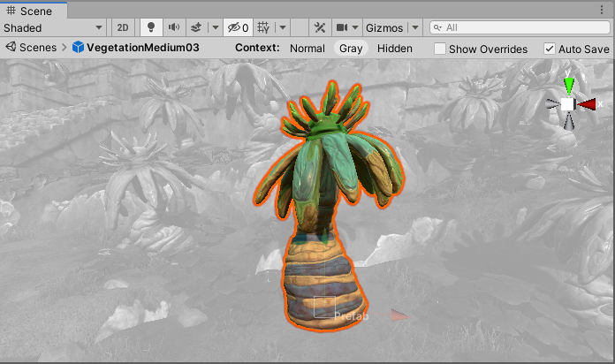Click the red X axis gizmo cone

(587, 104)
